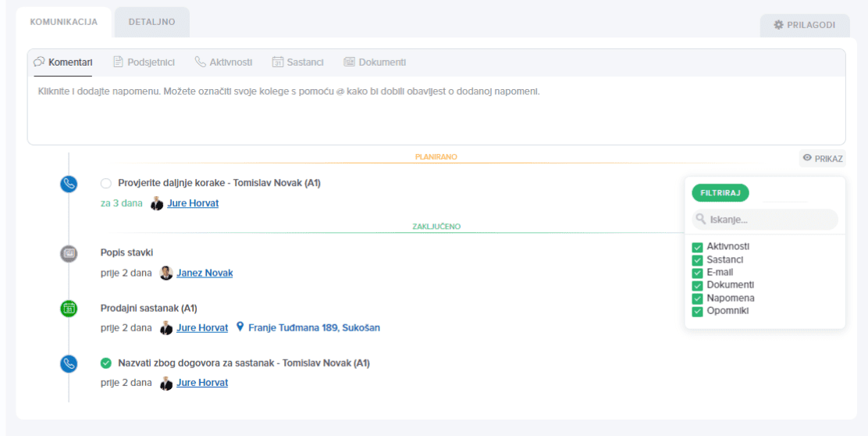
Task: Click into the comment text area
Action: click(436, 113)
